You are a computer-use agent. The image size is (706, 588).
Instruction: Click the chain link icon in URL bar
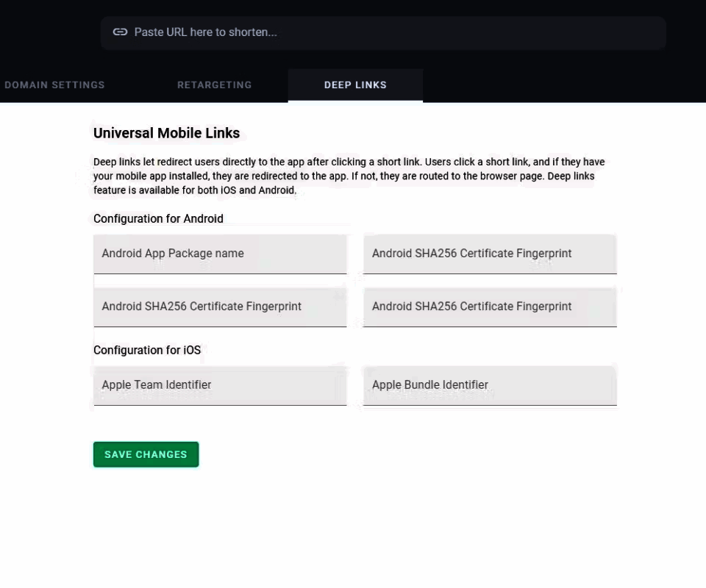(120, 32)
